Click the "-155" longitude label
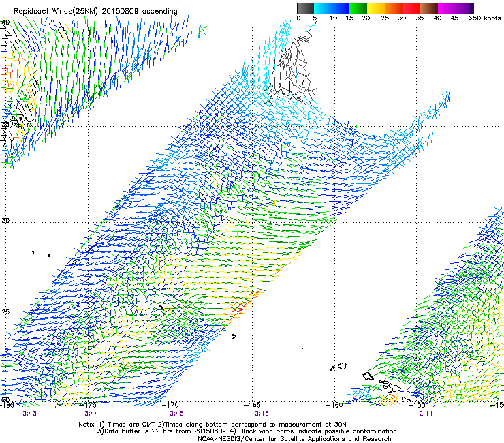 click(x=417, y=404)
